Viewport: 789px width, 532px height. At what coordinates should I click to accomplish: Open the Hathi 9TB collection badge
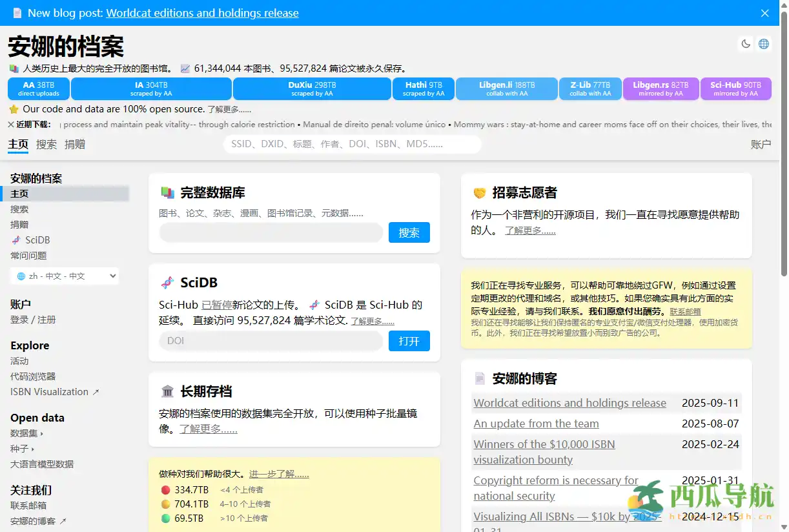(423, 88)
